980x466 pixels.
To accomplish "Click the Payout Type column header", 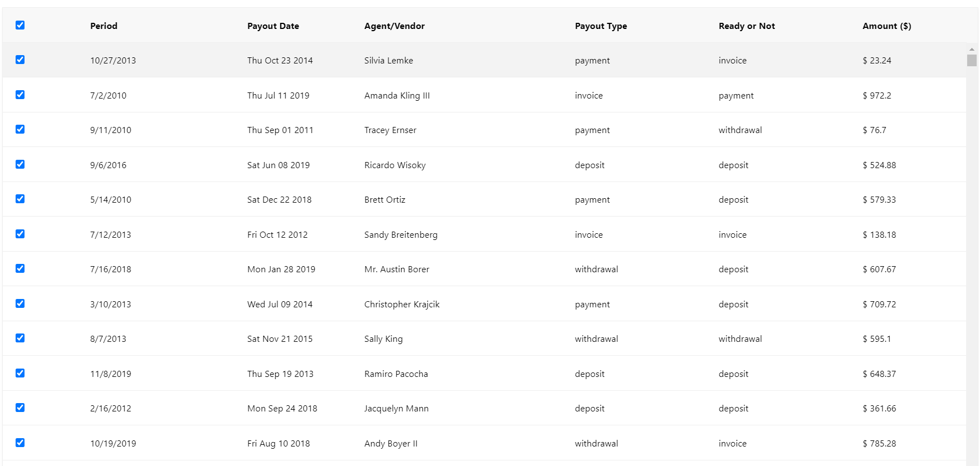I will (601, 26).
